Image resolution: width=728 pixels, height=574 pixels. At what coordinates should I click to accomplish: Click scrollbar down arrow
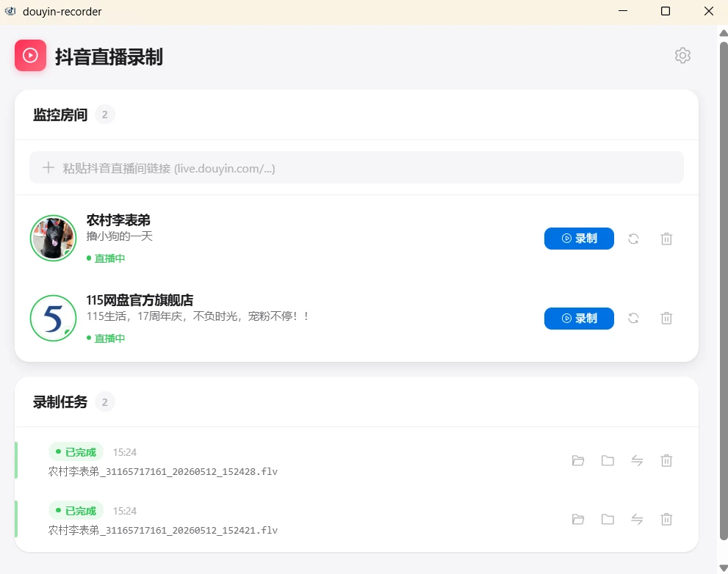[724, 568]
